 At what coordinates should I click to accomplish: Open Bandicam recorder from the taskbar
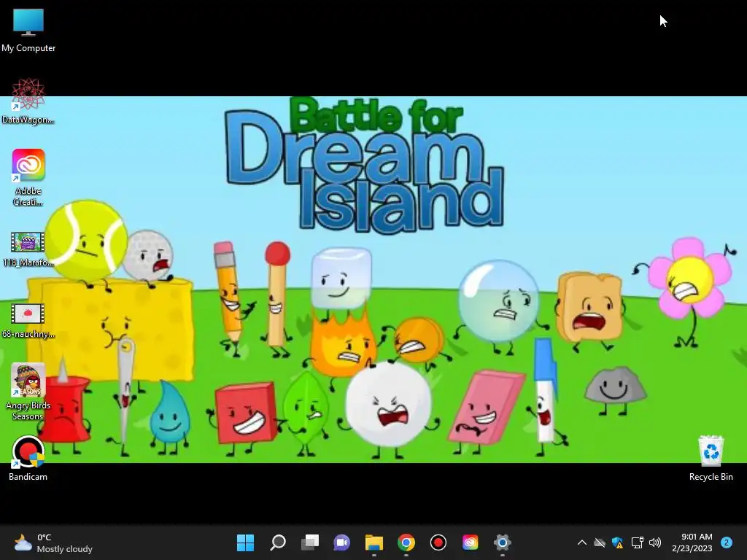point(438,542)
